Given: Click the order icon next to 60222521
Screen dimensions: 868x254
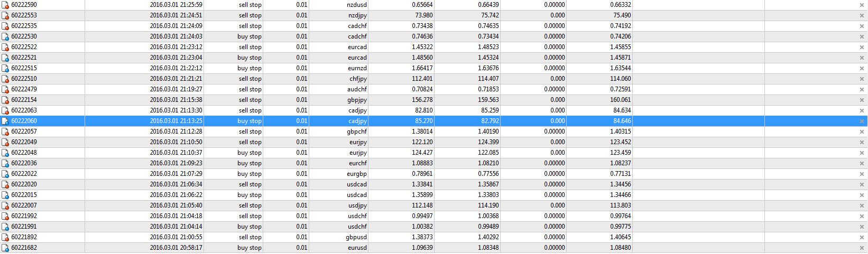Looking at the screenshot, I should 5,58.
